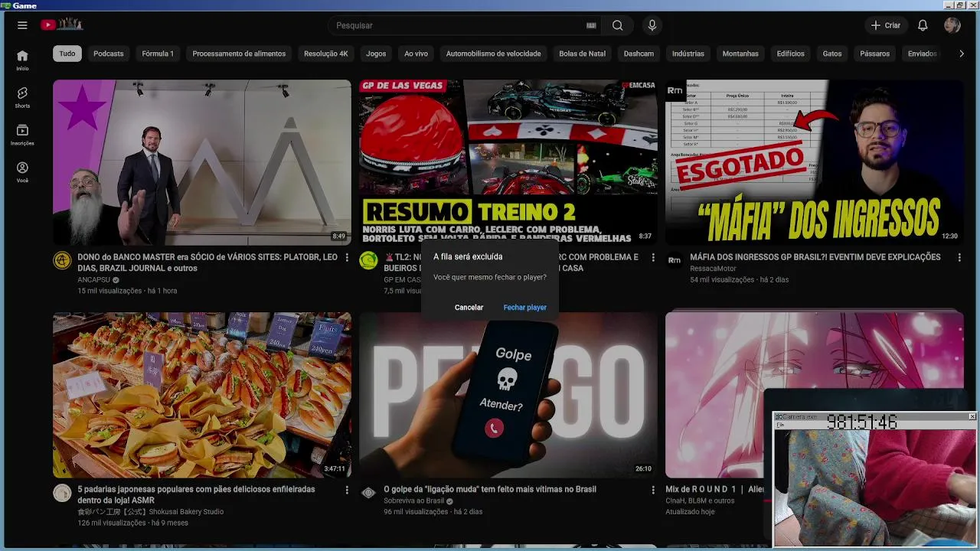Viewport: 980px width, 551px height.
Task: Select the Edifícios chip
Action: click(790, 54)
